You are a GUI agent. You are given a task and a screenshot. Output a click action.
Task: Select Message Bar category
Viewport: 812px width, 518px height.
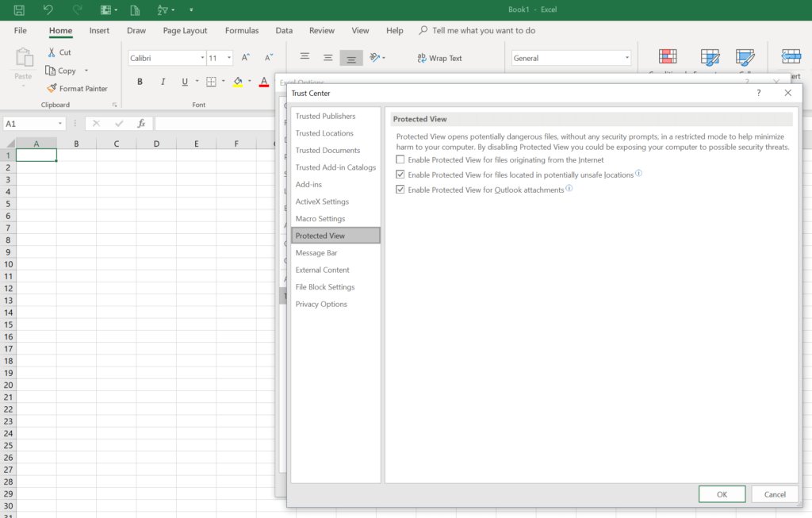click(x=335, y=253)
